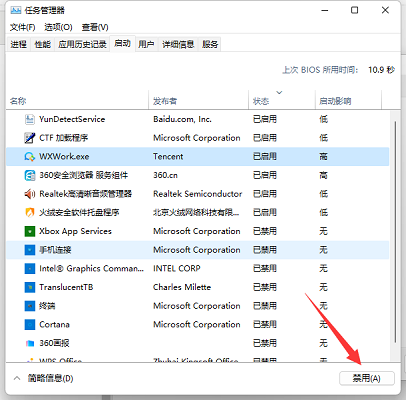
Task: Click the 终端 terminal icon
Action: point(30,306)
